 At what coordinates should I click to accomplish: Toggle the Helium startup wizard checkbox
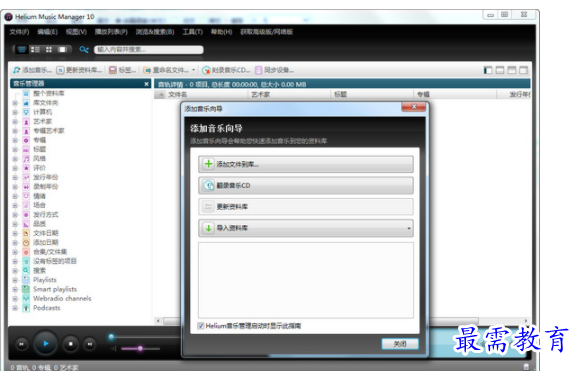coord(201,326)
